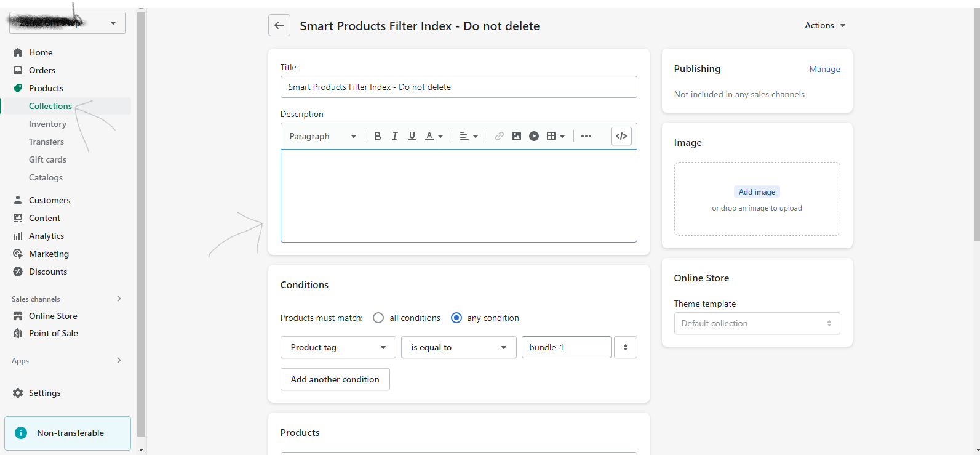
Task: Click the back arrow button
Action: coord(279,25)
